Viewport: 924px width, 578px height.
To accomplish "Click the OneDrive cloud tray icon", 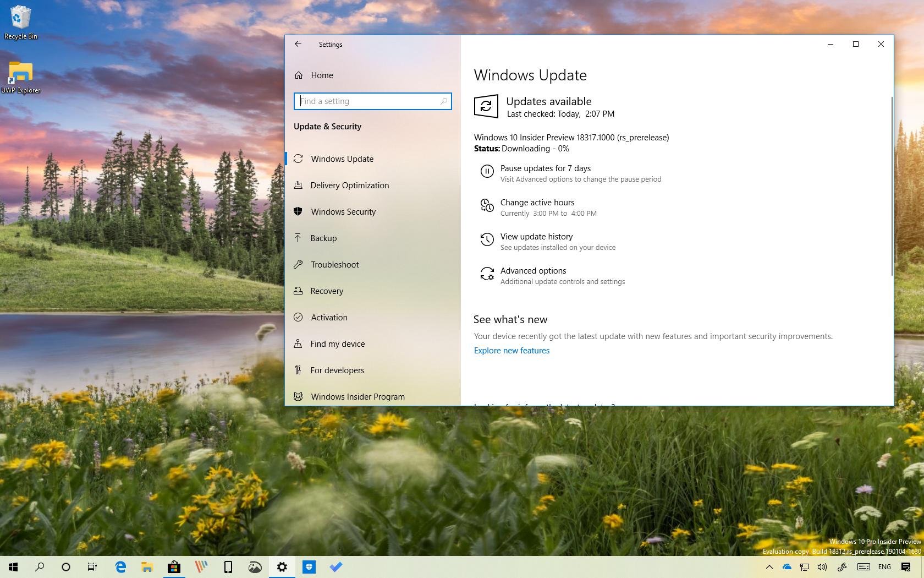I will [x=787, y=567].
